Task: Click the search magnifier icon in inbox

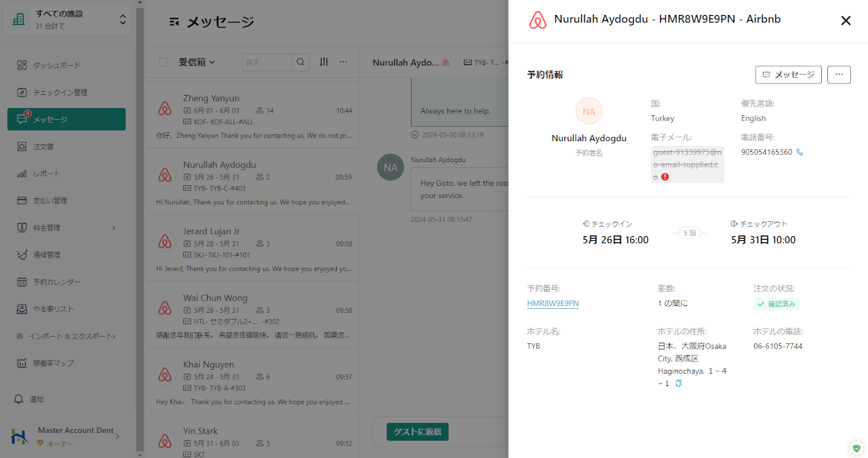Action: pyautogui.click(x=300, y=62)
